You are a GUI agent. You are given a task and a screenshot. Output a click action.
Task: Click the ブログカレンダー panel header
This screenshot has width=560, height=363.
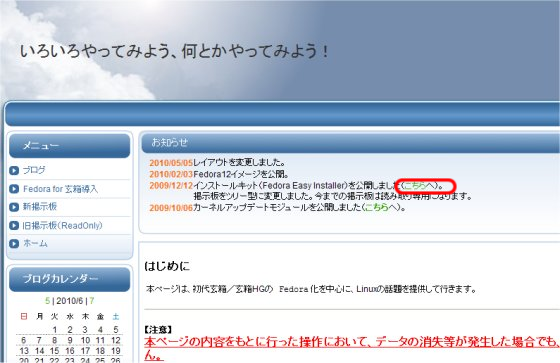pos(70,279)
